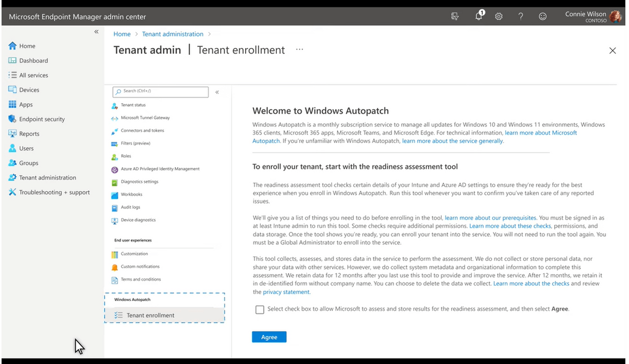The height and width of the screenshot is (364, 629).
Task: Open Workbooks menu item
Action: pyautogui.click(x=132, y=195)
